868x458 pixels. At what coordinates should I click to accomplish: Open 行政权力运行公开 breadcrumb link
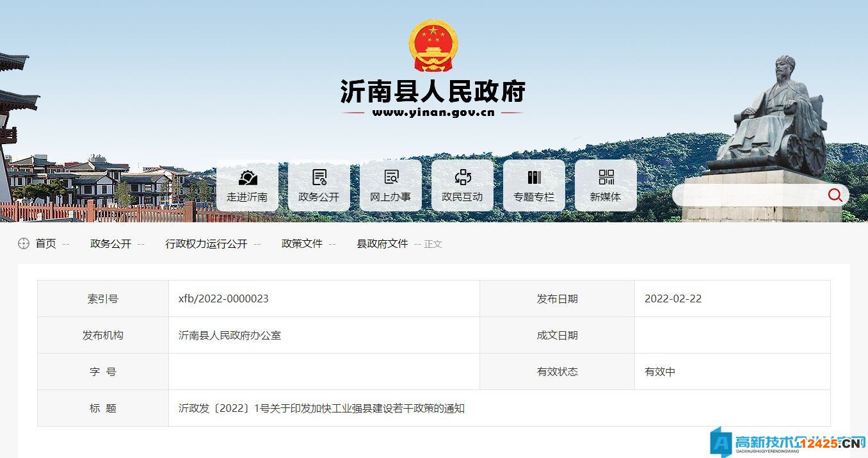pyautogui.click(x=206, y=243)
